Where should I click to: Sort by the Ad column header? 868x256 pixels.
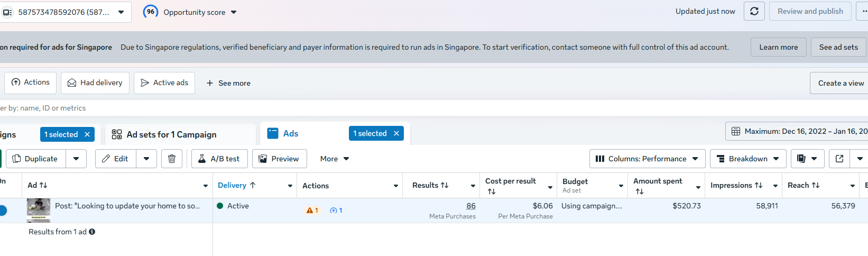pos(38,185)
